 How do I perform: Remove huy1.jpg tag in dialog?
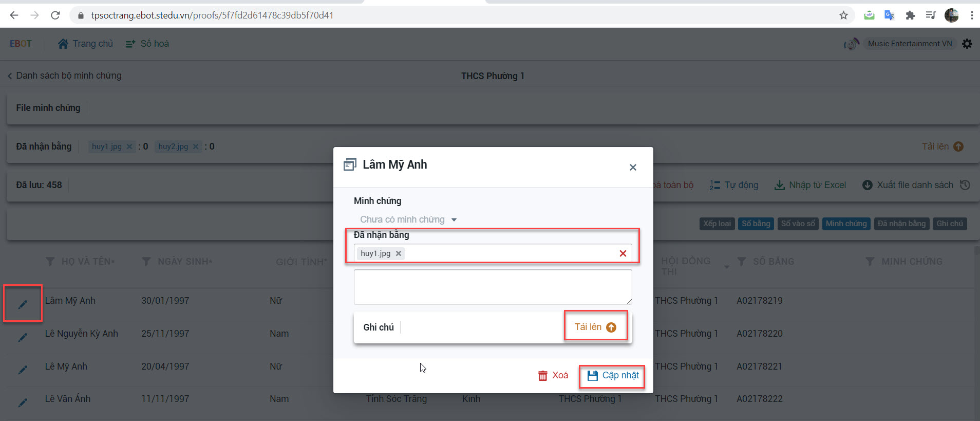pos(399,253)
